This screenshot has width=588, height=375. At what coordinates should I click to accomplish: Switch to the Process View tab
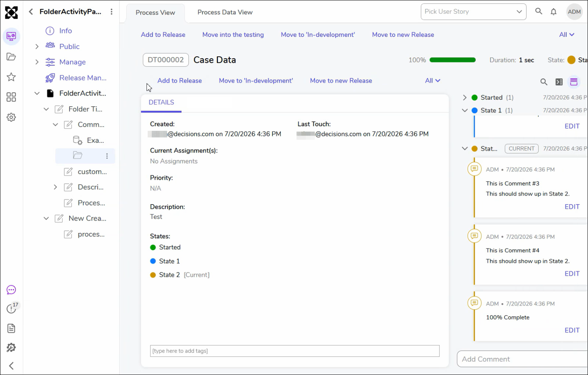pyautogui.click(x=155, y=12)
